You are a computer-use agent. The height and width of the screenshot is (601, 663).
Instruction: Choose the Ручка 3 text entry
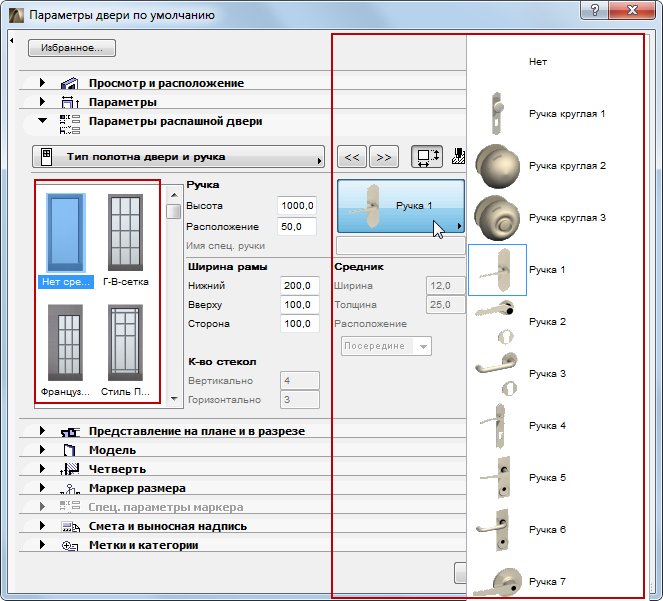(x=547, y=374)
